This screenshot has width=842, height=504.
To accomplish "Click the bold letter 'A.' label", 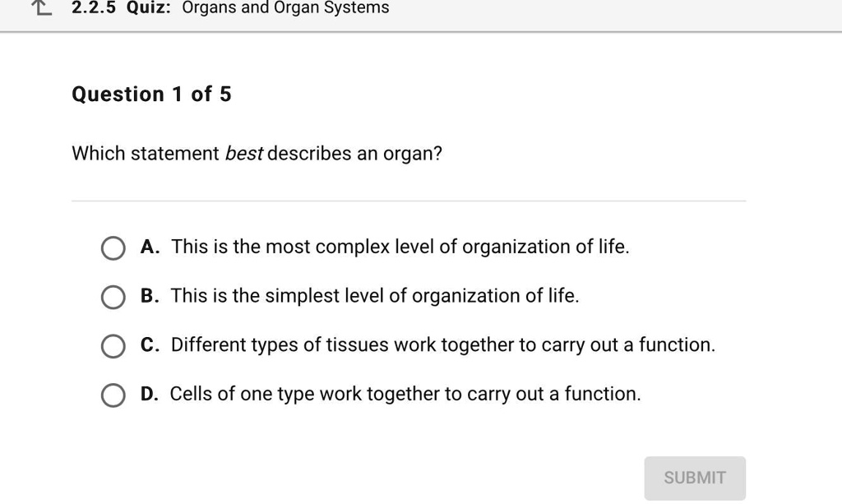I will tap(150, 247).
